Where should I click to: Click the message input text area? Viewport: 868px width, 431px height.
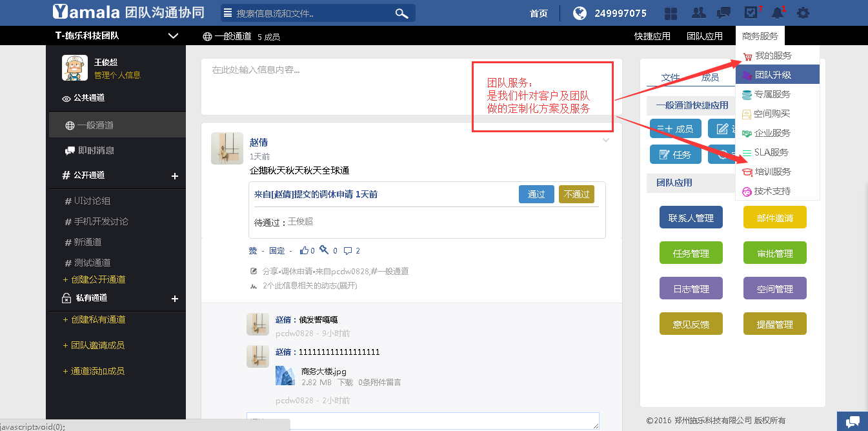pyautogui.click(x=411, y=87)
